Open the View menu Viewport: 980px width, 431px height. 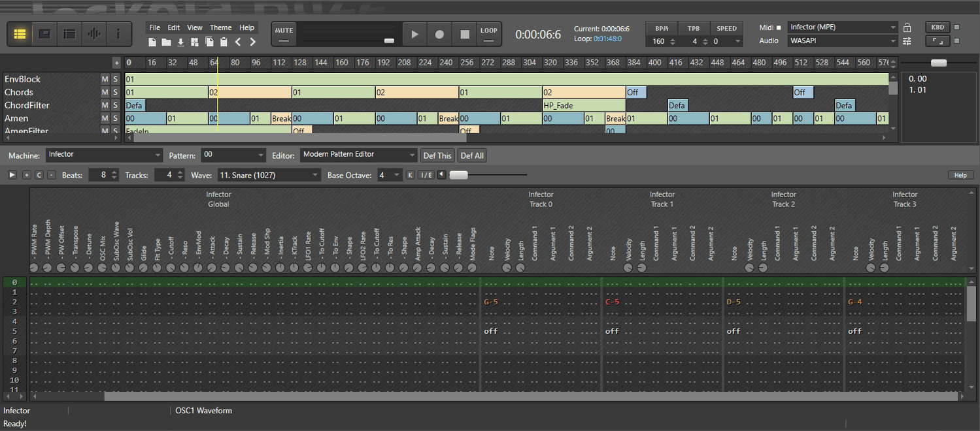(195, 27)
